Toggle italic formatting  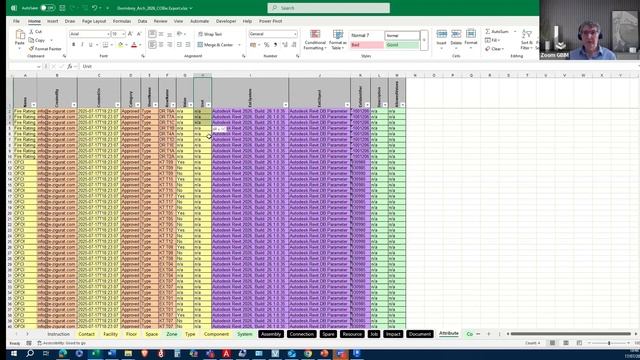(82, 45)
